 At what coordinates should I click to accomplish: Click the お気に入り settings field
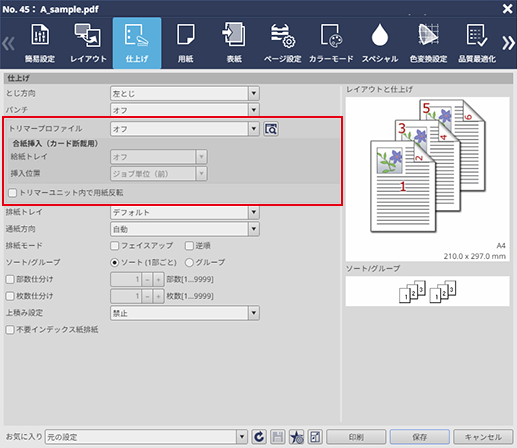(x=146, y=437)
